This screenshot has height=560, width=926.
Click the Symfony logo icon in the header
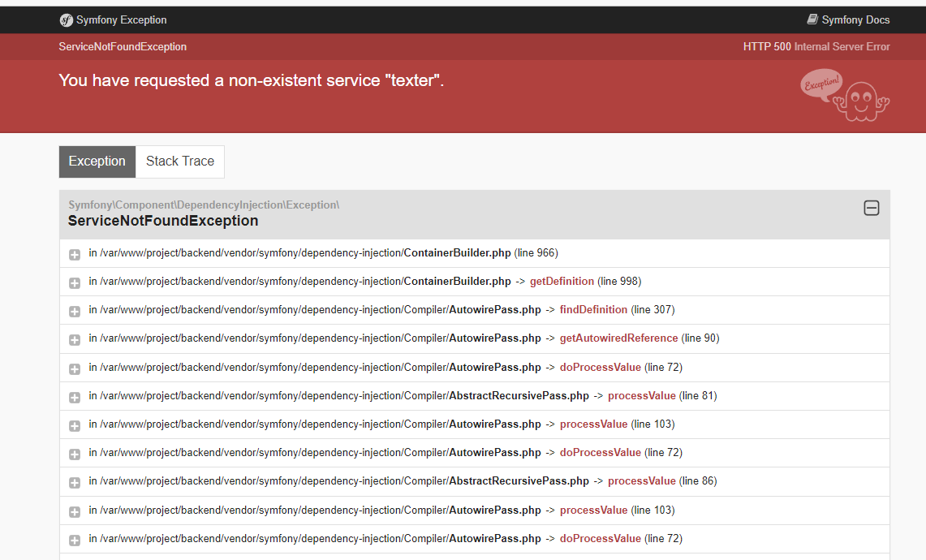pos(66,19)
